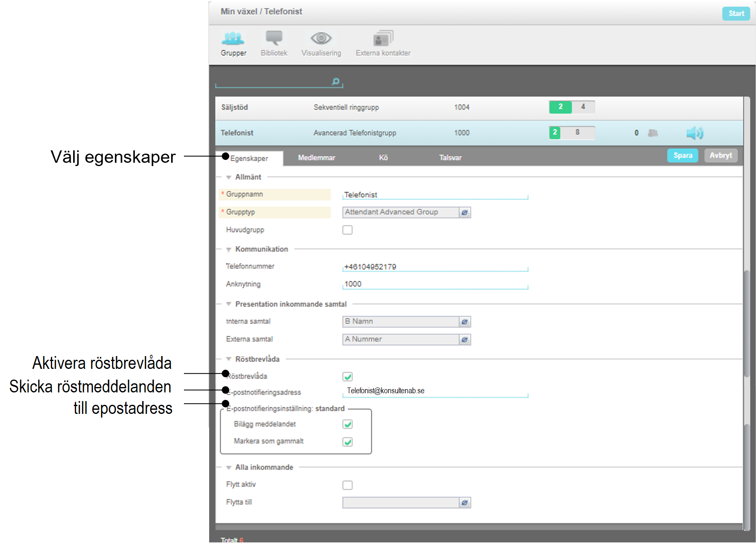Screen dimensions: 756x544
Task: Open the Flytta till dropdown
Action: pyautogui.click(x=406, y=503)
